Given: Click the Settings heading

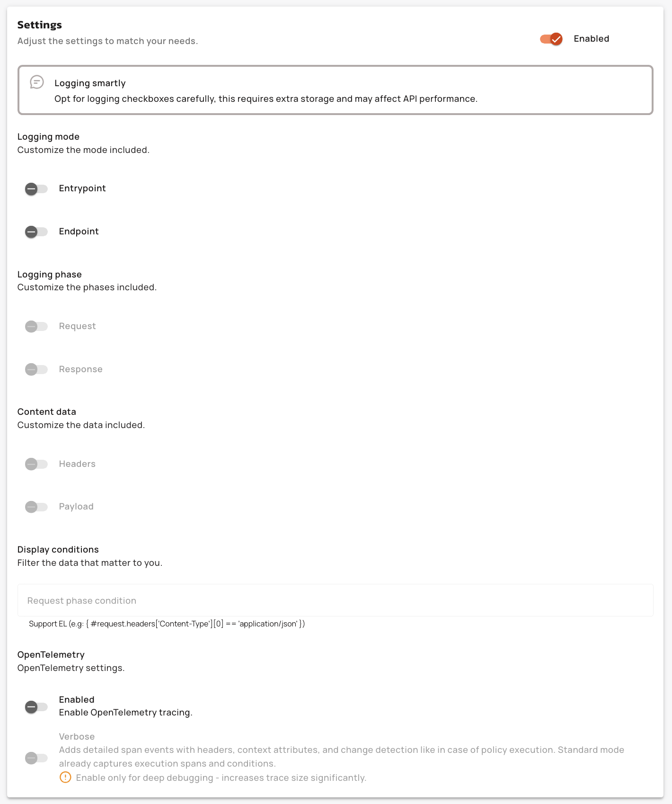Looking at the screenshot, I should tap(40, 25).
